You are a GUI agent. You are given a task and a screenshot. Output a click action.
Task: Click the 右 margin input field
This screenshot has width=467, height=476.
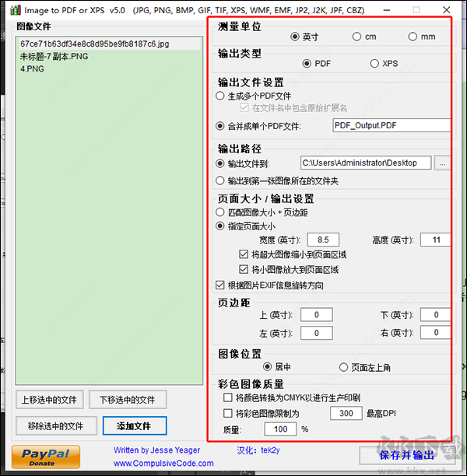[435, 332]
